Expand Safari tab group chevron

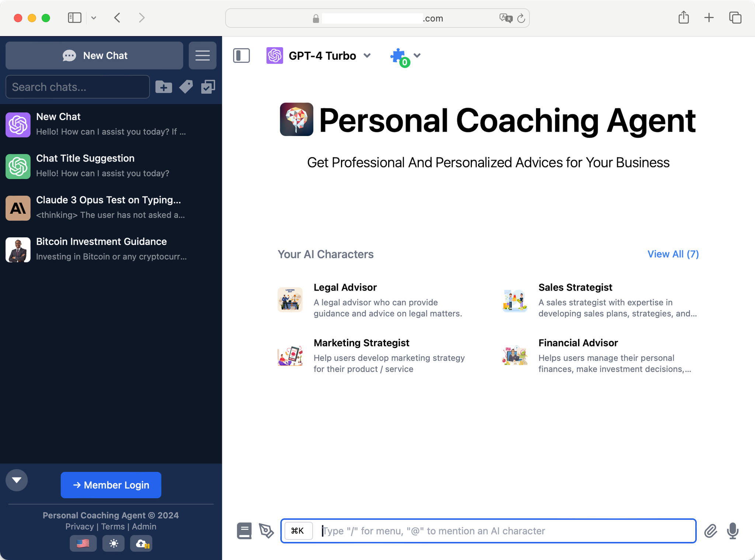pos(94,18)
